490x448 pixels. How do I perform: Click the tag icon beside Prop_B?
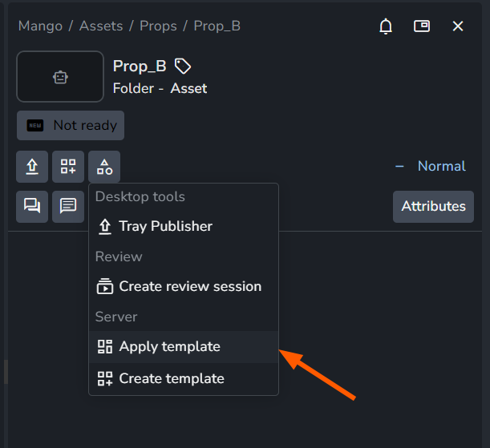point(183,67)
